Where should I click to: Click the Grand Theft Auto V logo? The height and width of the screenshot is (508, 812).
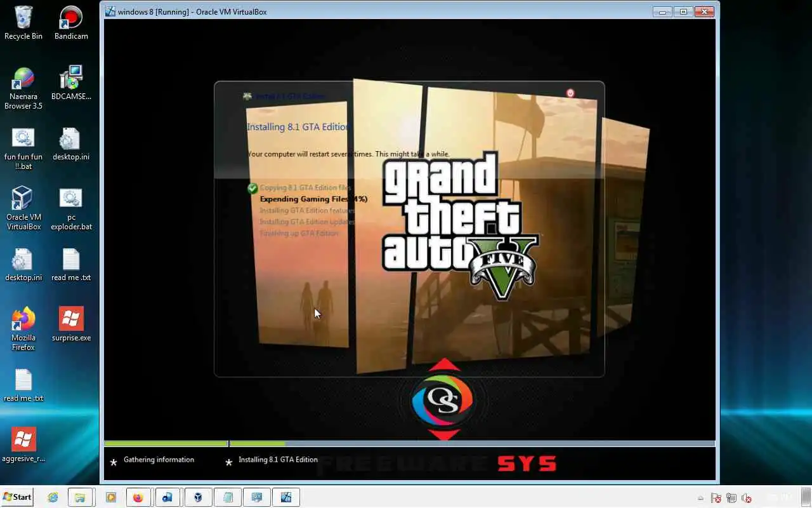[x=461, y=225]
